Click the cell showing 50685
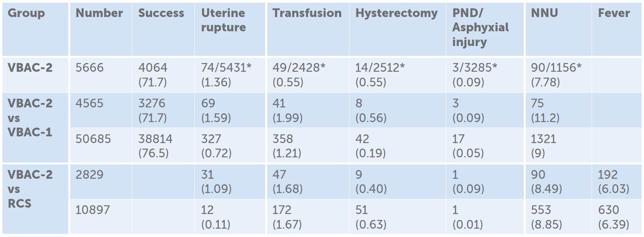The height and width of the screenshot is (237, 644). pos(93,139)
